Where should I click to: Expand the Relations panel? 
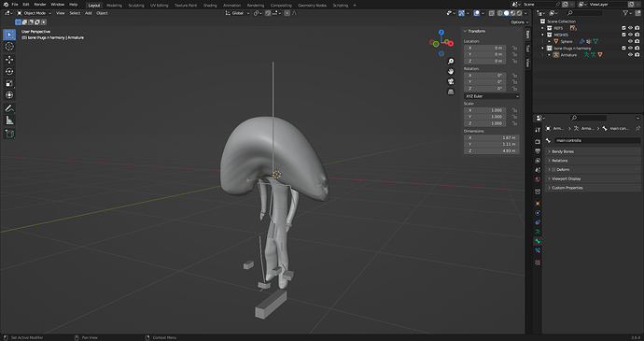(x=593, y=161)
